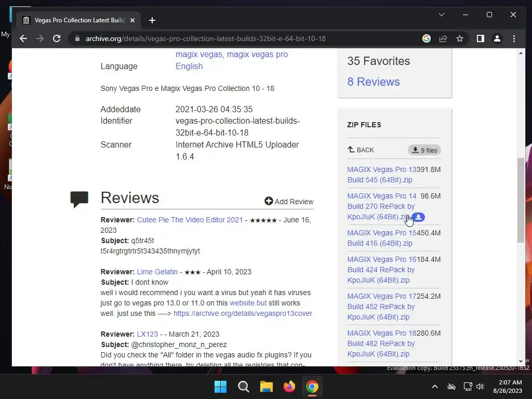The height and width of the screenshot is (399, 532).
Task: Open reviewer Lime Gelatin profile
Action: pos(157,272)
